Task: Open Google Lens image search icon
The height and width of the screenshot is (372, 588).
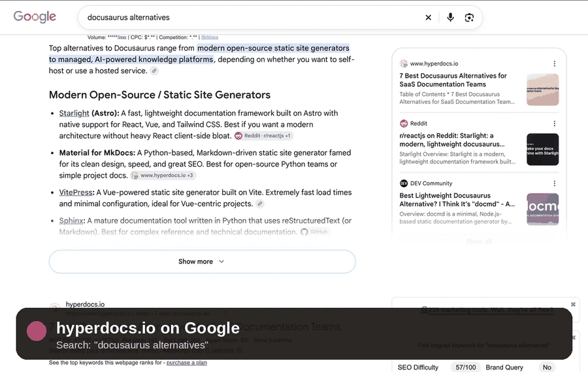Action: [x=469, y=17]
